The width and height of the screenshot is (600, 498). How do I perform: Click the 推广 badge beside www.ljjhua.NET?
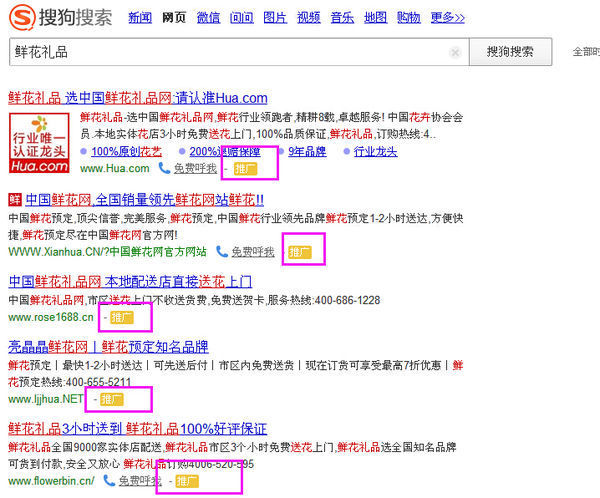(x=112, y=399)
